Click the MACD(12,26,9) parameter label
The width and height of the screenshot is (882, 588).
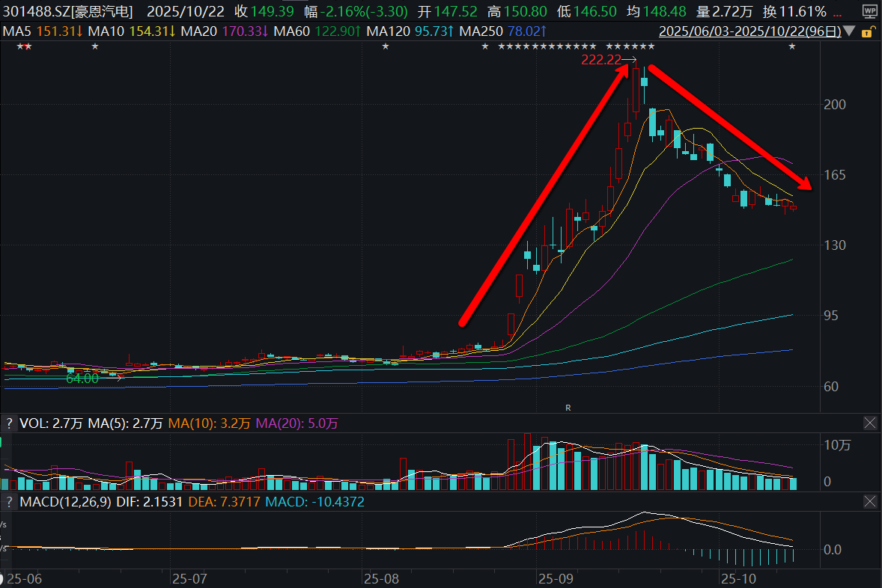click(x=66, y=502)
